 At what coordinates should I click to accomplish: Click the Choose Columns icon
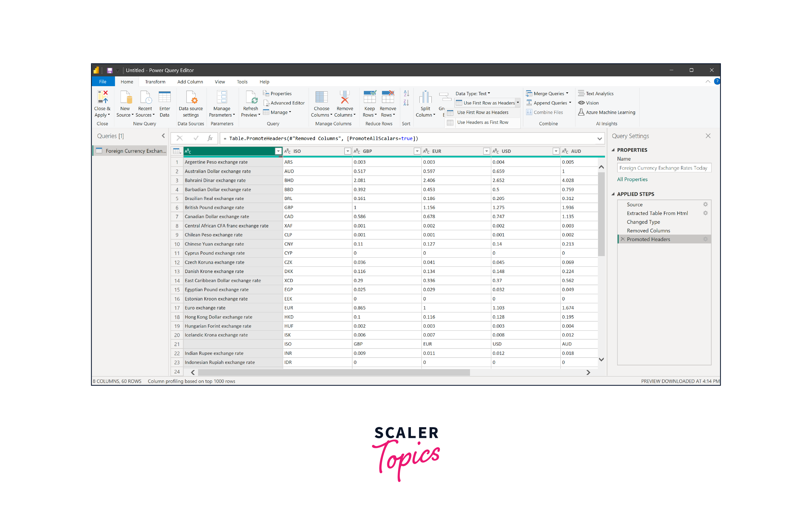point(321,97)
